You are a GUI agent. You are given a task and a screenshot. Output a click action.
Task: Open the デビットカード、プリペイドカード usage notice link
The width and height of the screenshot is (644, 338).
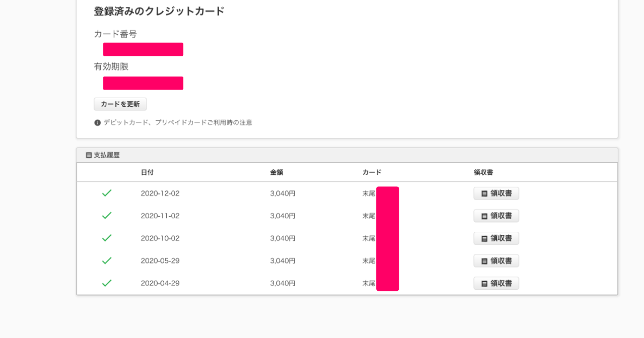178,122
